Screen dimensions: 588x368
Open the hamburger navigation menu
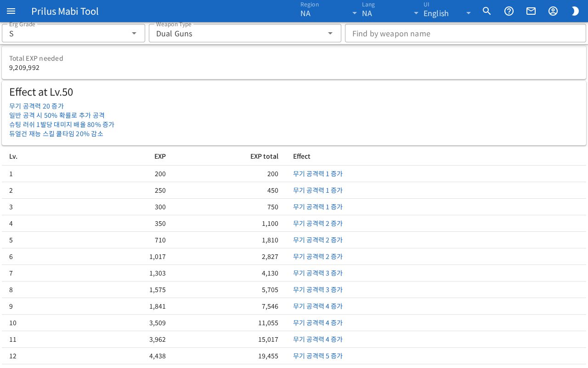pos(11,11)
